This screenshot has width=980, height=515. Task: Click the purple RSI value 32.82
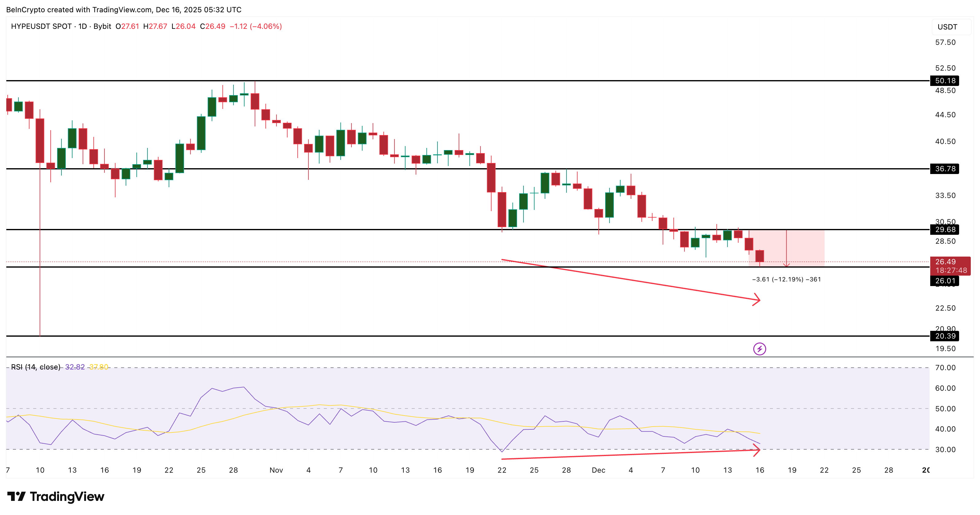click(75, 367)
